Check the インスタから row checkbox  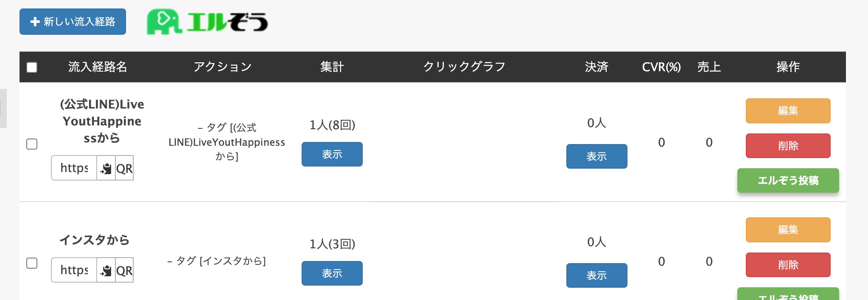point(32,263)
